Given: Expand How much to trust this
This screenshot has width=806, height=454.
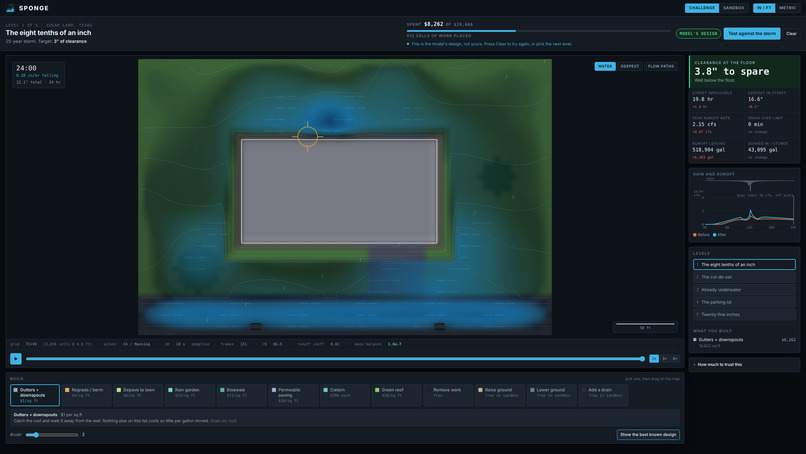Looking at the screenshot, I should (744, 365).
